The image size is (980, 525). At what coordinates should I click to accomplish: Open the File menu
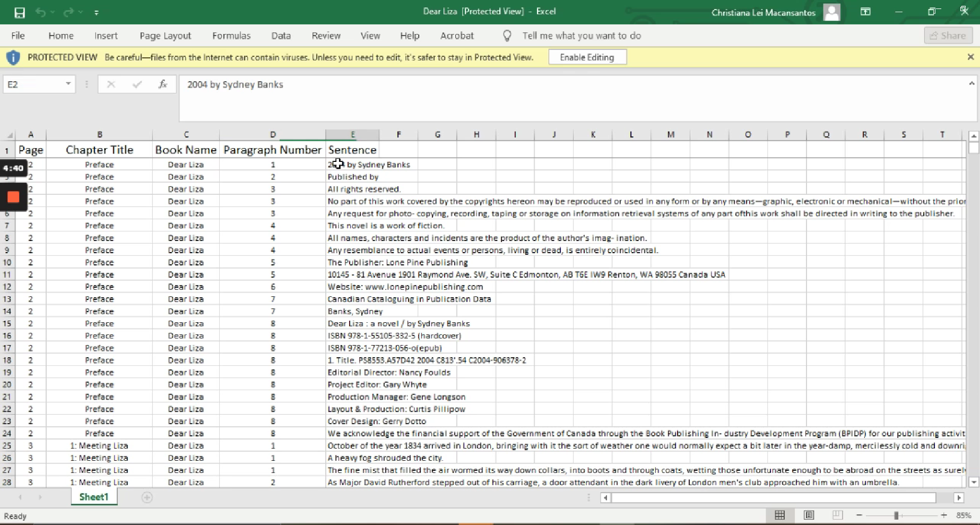pyautogui.click(x=18, y=36)
